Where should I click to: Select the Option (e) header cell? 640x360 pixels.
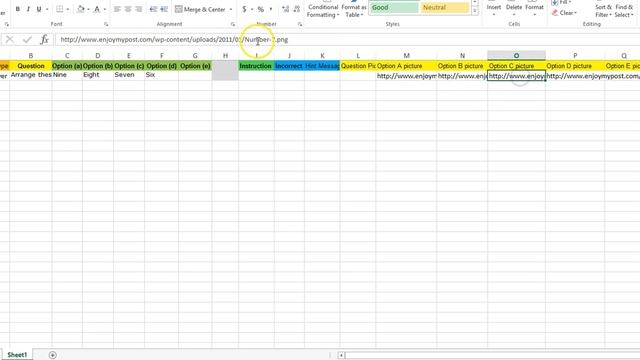point(195,66)
